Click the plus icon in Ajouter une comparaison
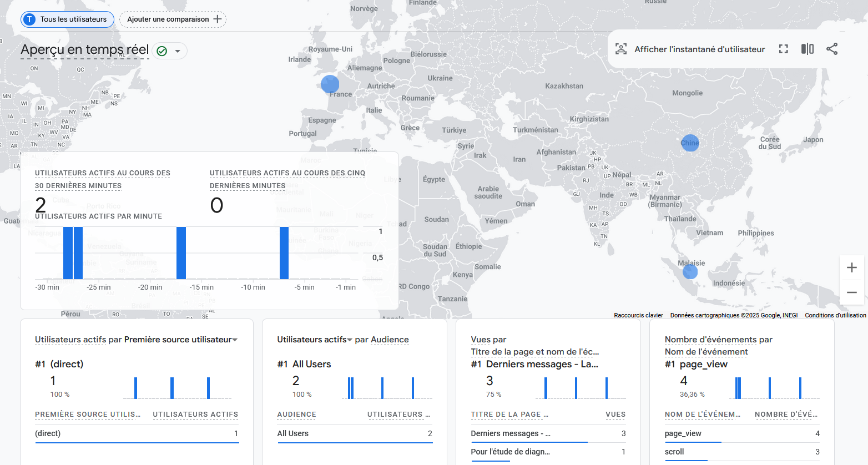868x465 pixels. [x=218, y=19]
